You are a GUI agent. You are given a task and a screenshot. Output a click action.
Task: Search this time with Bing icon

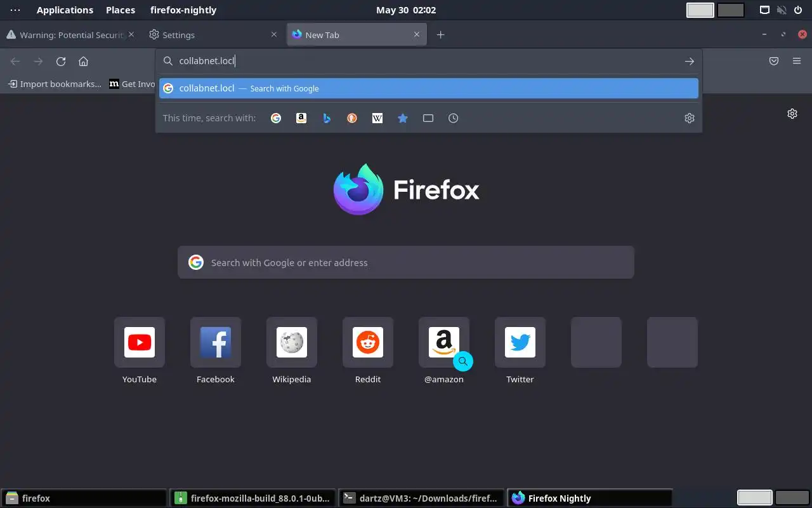tap(327, 118)
